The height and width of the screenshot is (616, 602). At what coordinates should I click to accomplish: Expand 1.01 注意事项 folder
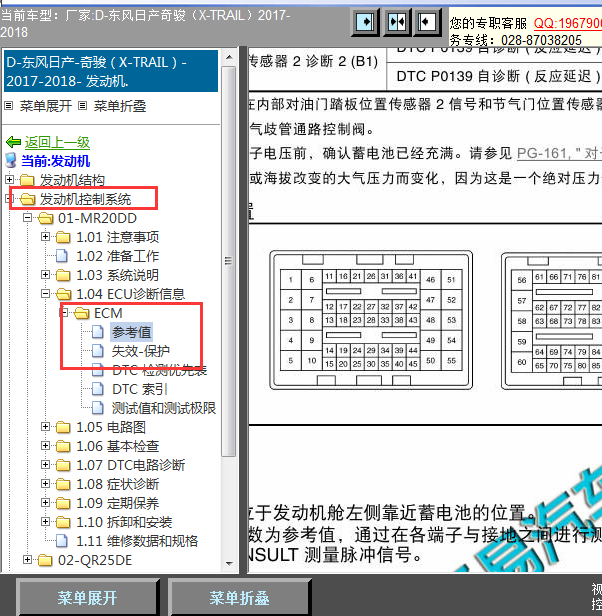pyautogui.click(x=46, y=236)
